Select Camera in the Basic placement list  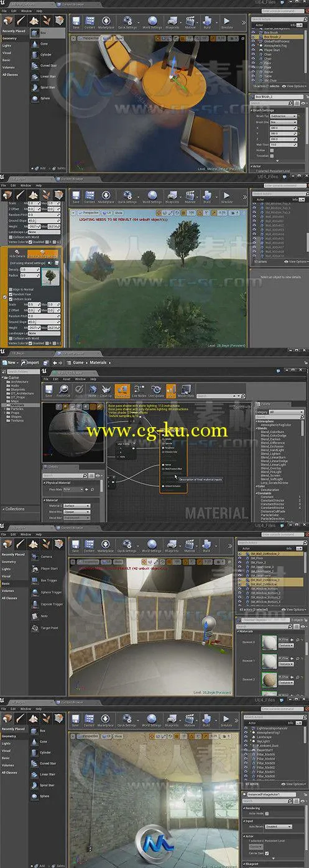click(x=45, y=557)
